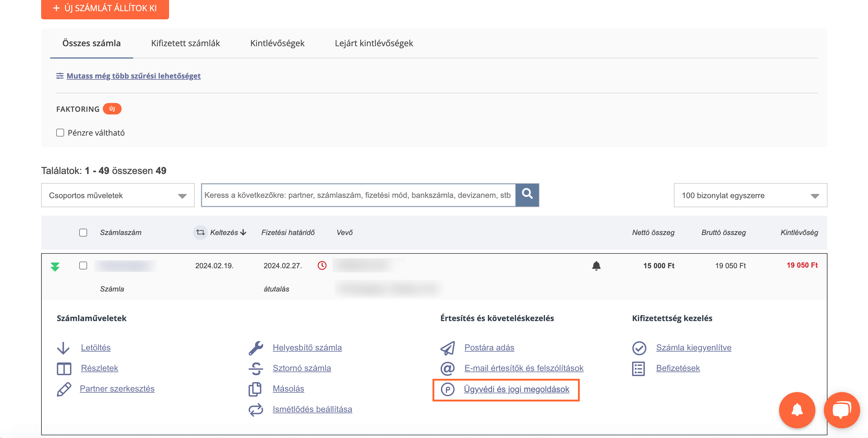Click the bell icon in invoice row
This screenshot has height=438, width=868.
point(596,266)
